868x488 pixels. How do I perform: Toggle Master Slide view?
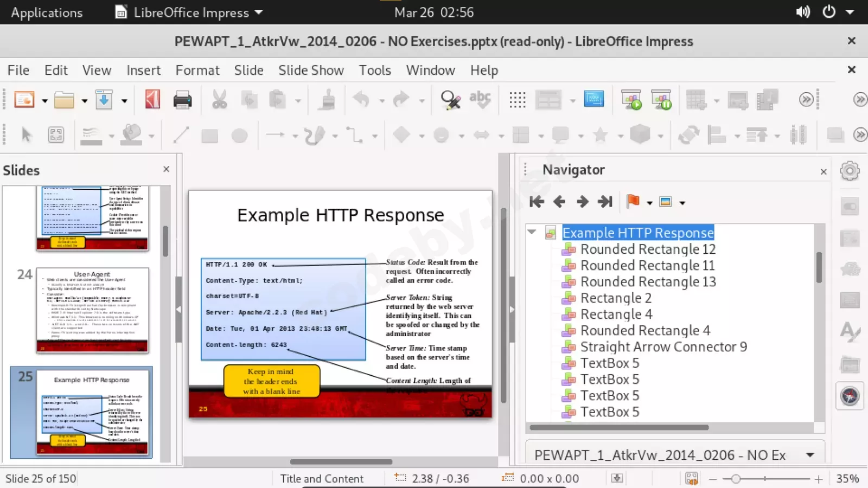pos(594,100)
